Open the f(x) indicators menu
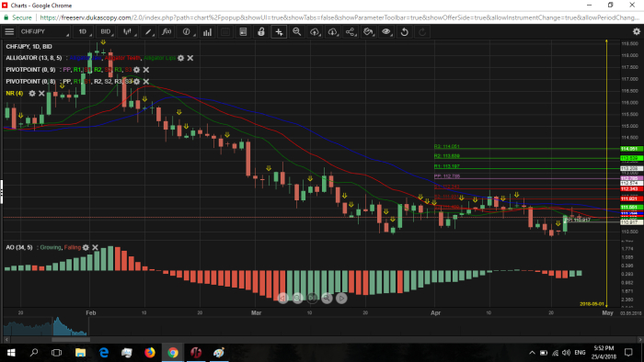Viewport: 644px width, 362px height. (167, 31)
